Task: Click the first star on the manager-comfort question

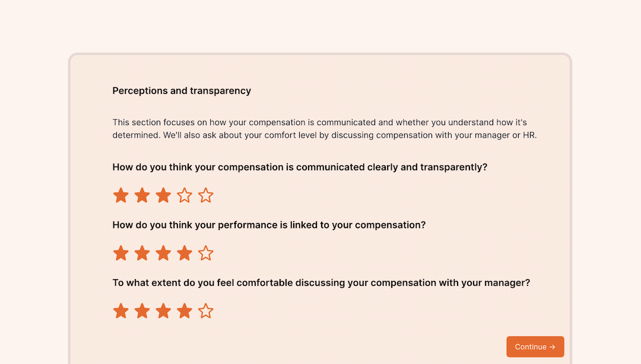Action: (x=120, y=311)
